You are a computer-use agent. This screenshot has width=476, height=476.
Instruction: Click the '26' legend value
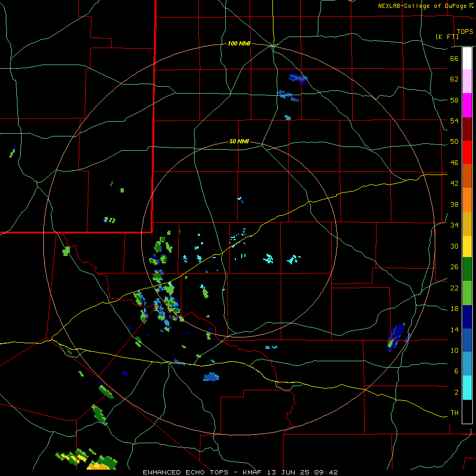[454, 267]
